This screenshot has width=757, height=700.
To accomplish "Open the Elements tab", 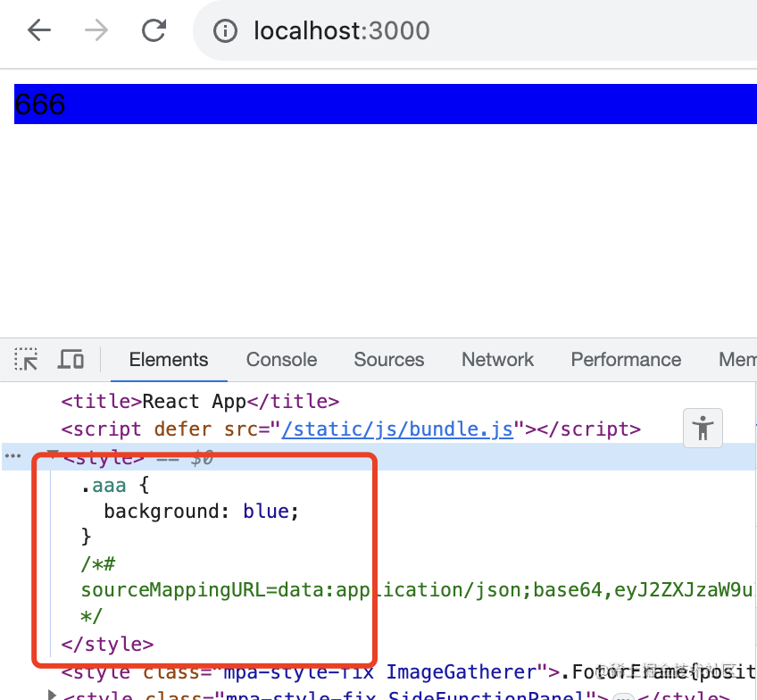I will tap(169, 360).
